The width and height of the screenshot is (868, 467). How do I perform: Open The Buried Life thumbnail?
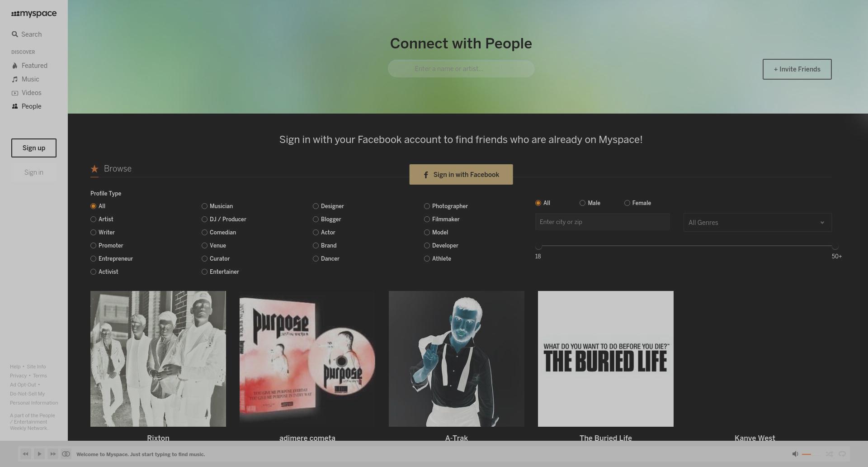(606, 359)
